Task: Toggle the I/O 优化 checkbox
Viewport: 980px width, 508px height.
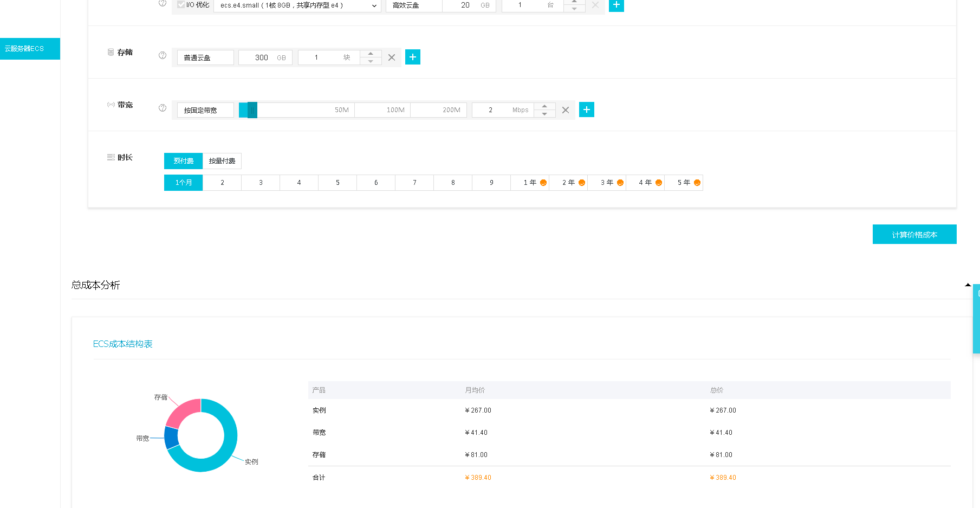Action: [x=181, y=5]
